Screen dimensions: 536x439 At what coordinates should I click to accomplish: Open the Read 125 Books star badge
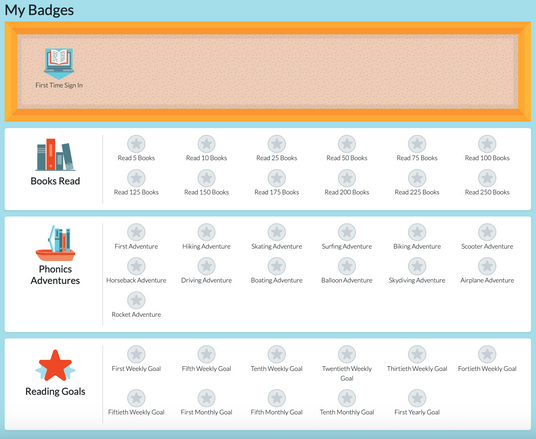(136, 178)
